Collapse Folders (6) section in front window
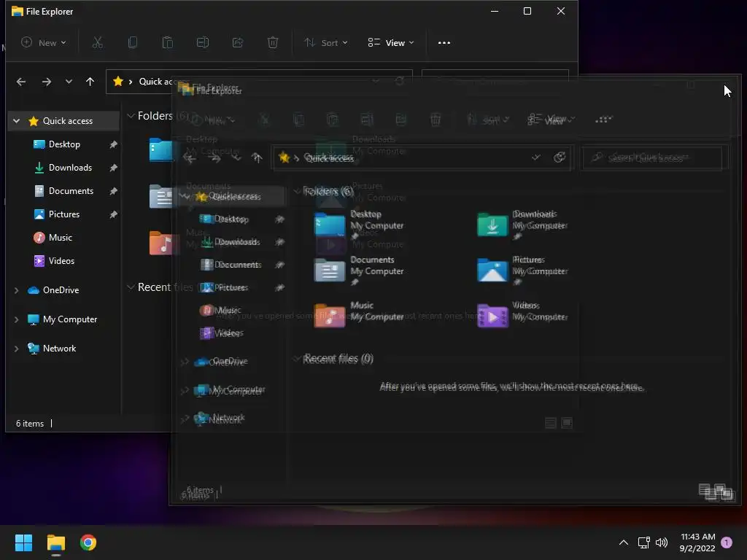The height and width of the screenshot is (560, 747). point(297,191)
